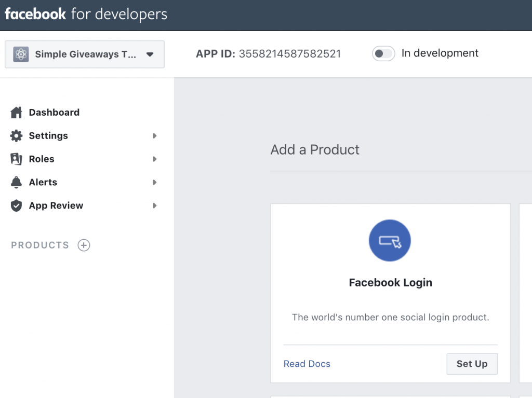
Task: Click the atom app icon beside Simple Giveaways
Action: [21, 54]
